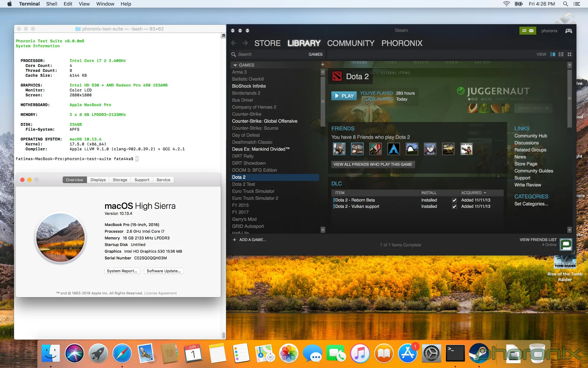Click the App Store icon in Dock
588x368 pixels.
pos(408,353)
